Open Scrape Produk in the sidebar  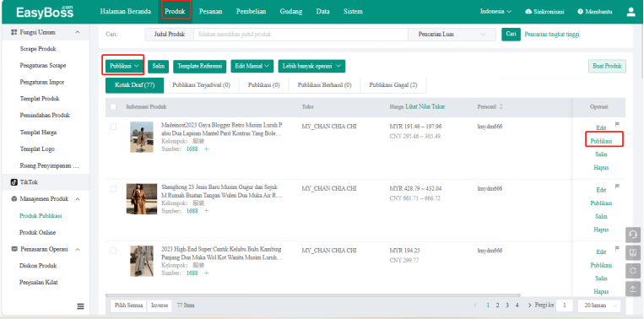coord(38,49)
